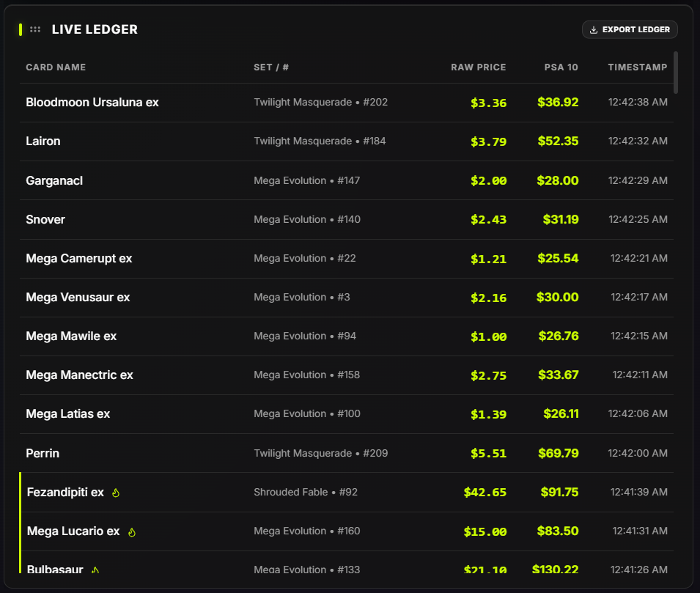Click Snover's Mega Evolution #140 set label
The height and width of the screenshot is (593, 700).
coord(307,219)
